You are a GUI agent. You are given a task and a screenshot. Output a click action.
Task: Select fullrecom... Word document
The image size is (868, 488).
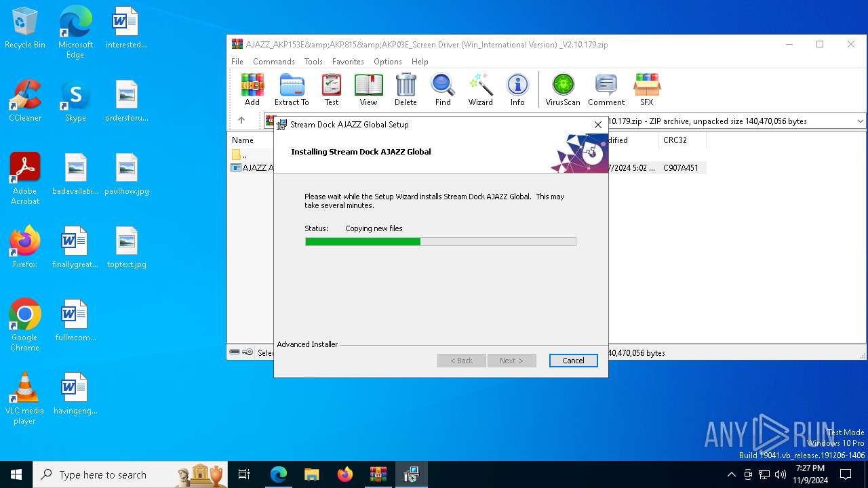pyautogui.click(x=75, y=321)
